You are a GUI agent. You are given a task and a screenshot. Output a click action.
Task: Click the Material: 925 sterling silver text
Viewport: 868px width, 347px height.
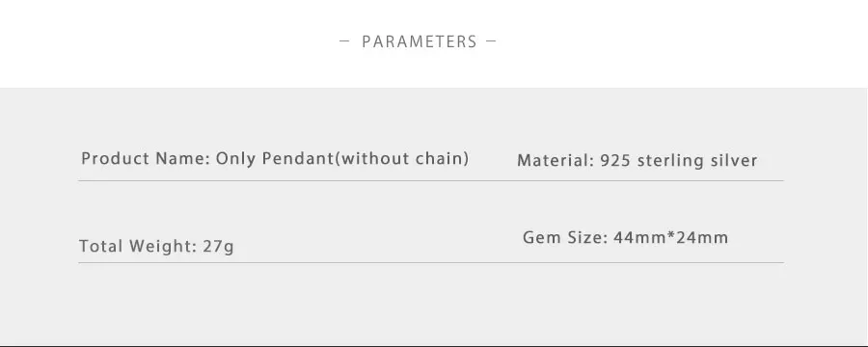[637, 161]
